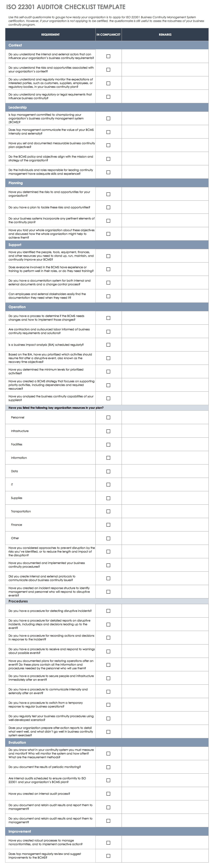Check the Transportation compliance box
Image resolution: width=215 pixels, height=868 pixels.
point(108,512)
